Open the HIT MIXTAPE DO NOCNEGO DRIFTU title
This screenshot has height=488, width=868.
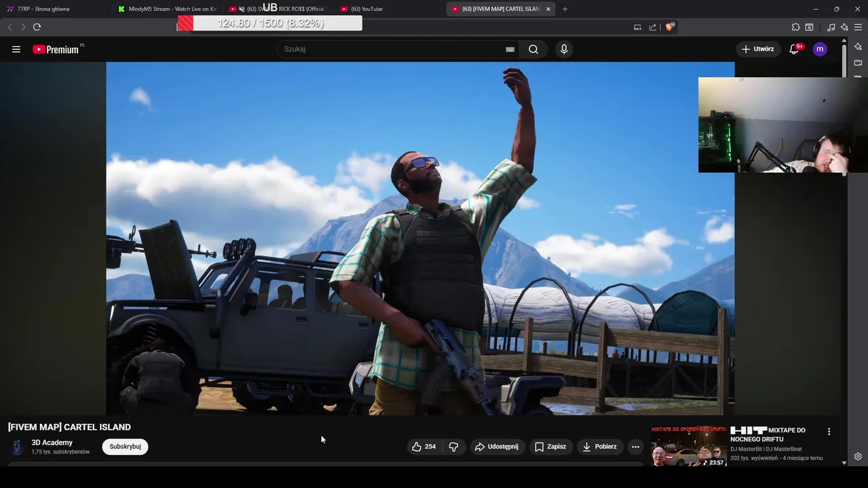coord(768,435)
